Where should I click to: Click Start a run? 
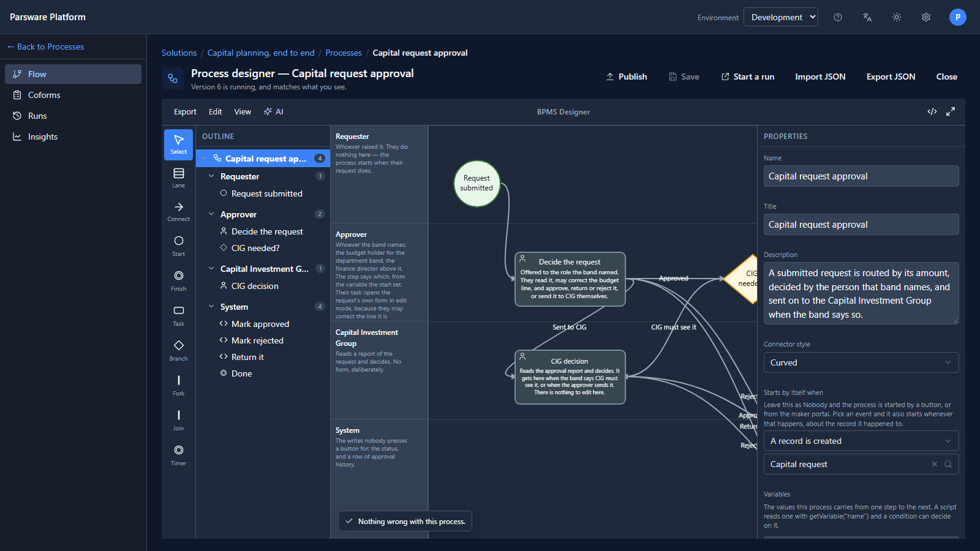(748, 77)
